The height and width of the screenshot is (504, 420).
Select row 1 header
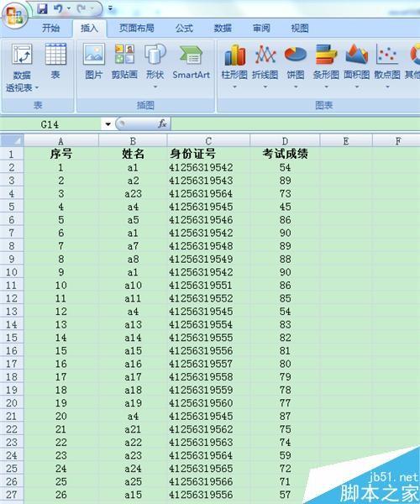(x=12, y=155)
